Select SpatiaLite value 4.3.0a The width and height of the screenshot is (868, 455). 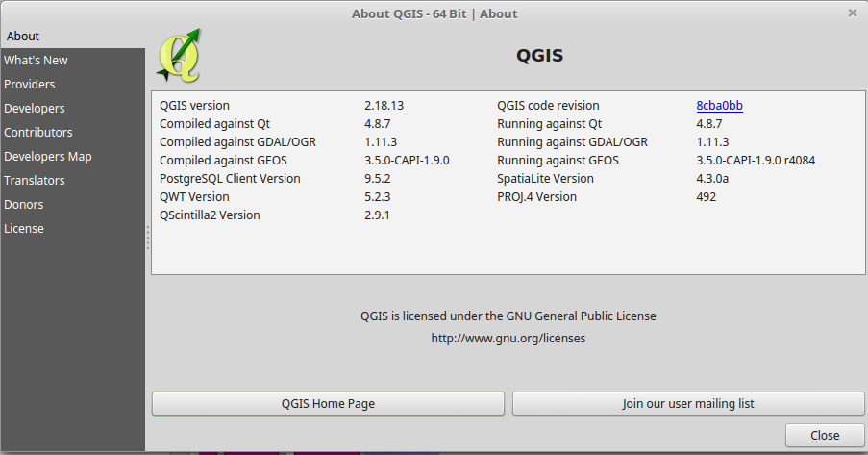point(712,179)
